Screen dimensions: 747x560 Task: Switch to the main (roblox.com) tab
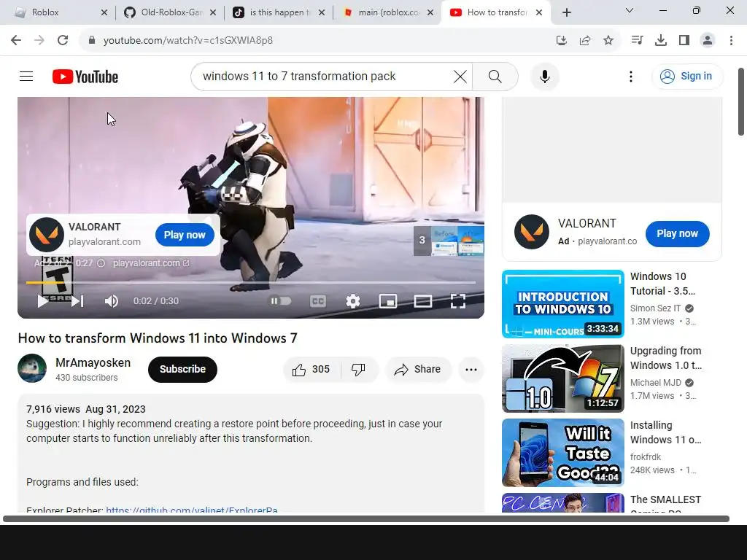(389, 12)
